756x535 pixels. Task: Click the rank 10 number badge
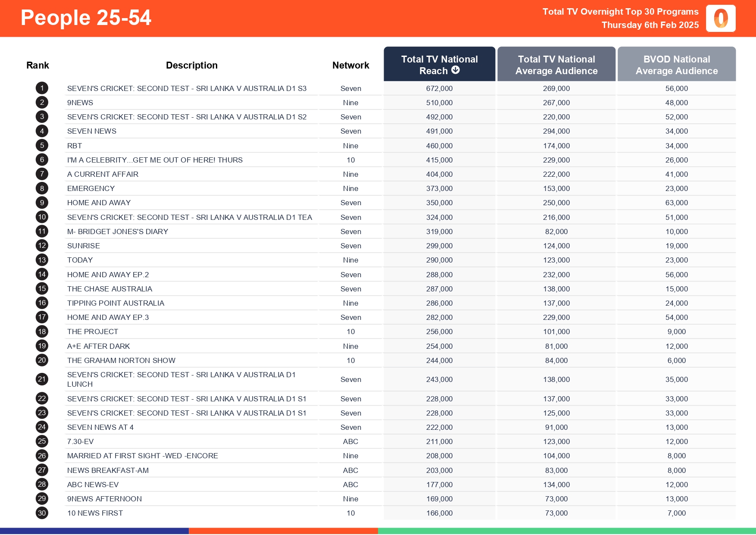[x=42, y=217]
